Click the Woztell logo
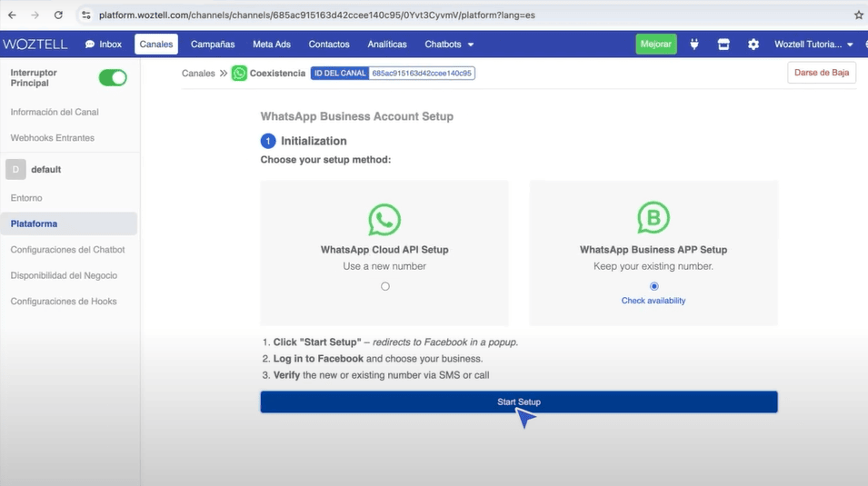868x486 pixels. click(35, 45)
